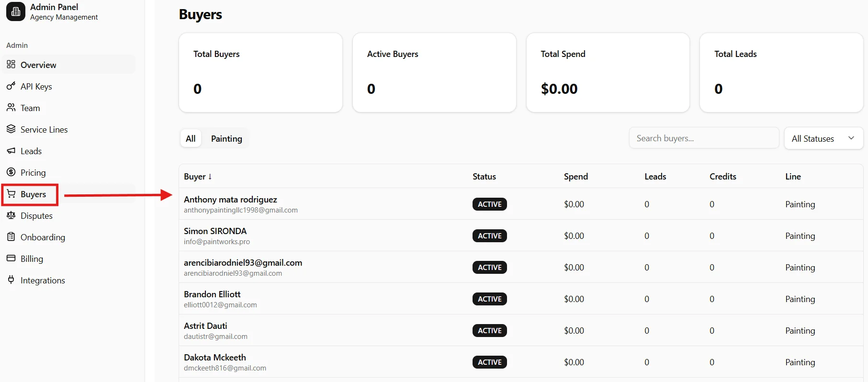868x382 pixels.
Task: Select the Overview grid icon
Action: pos(11,64)
